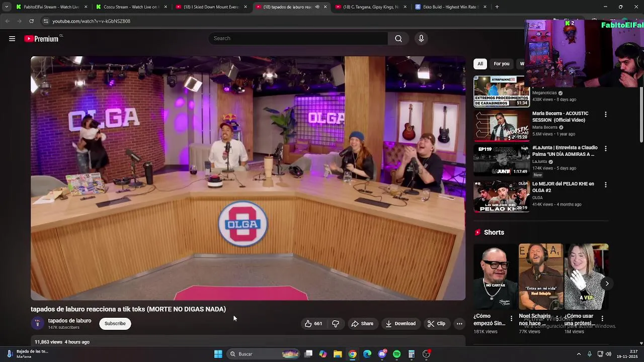Image resolution: width=644 pixels, height=362 pixels.
Task: Switch to C. Tangana, Gipsy Kings tab
Action: tap(371, 7)
